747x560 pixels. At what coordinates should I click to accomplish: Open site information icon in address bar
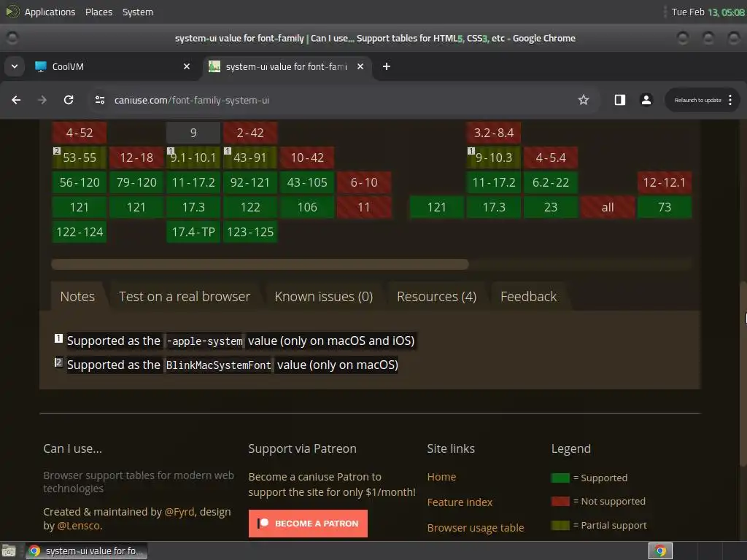(99, 100)
